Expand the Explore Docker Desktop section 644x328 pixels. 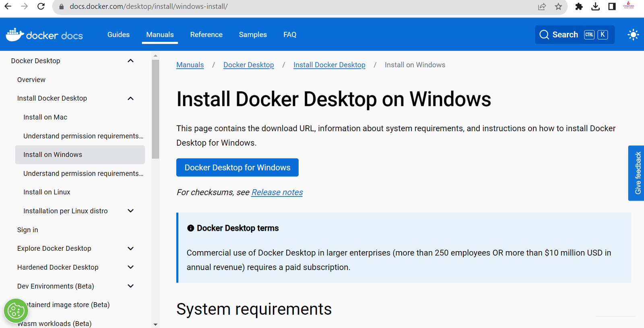click(130, 248)
